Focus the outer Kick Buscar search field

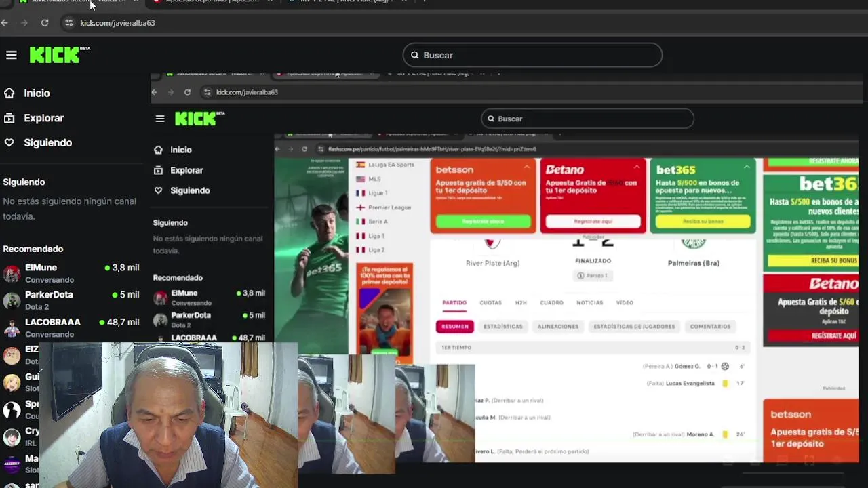point(532,55)
